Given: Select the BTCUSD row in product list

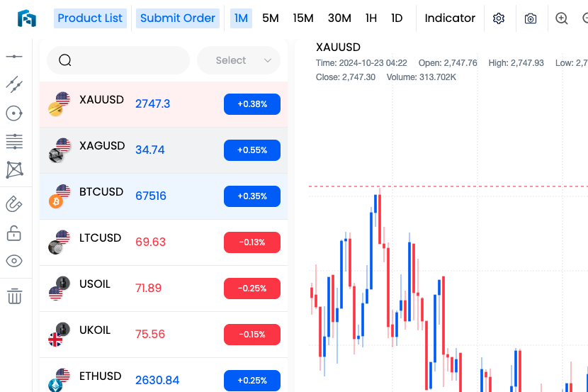Looking at the screenshot, I should coord(164,196).
